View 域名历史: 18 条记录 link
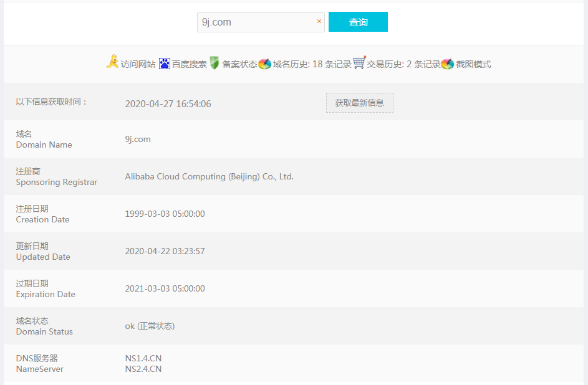The width and height of the screenshot is (588, 385). click(x=312, y=64)
